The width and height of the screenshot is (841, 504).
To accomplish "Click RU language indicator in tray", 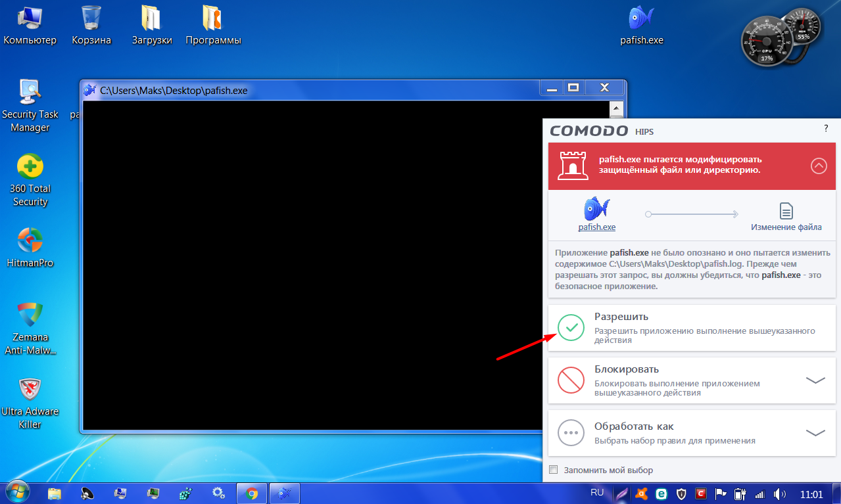I will coord(597,493).
